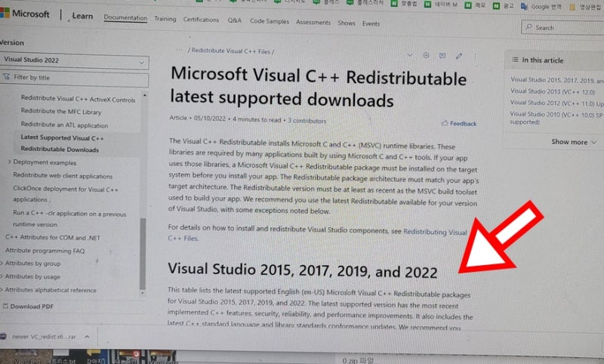
Task: Click the breadcrumb ellipsis
Action: 179,50
